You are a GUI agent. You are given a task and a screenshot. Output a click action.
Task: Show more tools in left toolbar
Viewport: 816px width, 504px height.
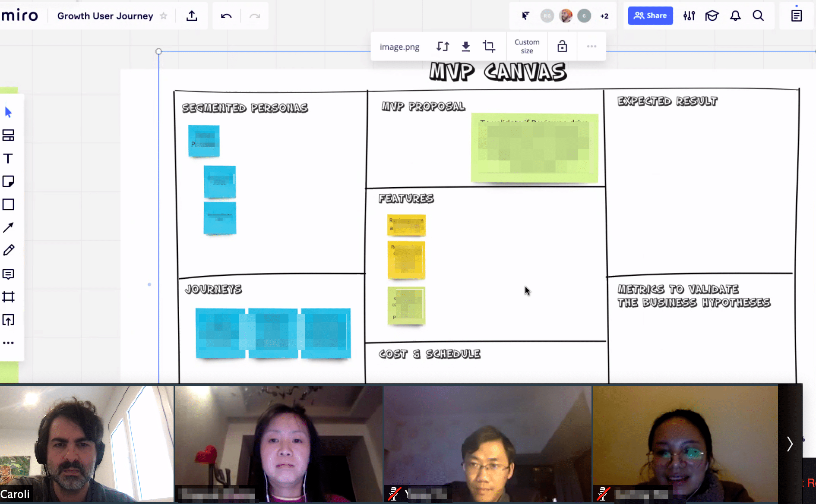(x=8, y=343)
